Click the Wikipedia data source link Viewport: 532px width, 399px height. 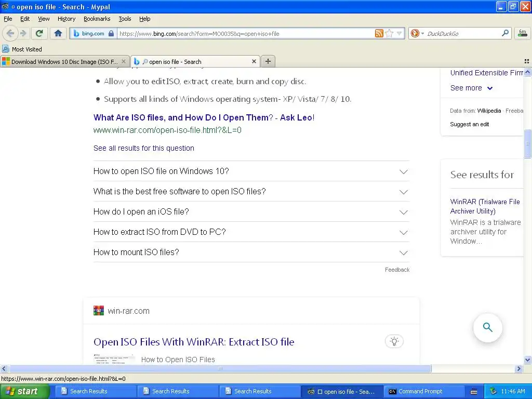489,111
